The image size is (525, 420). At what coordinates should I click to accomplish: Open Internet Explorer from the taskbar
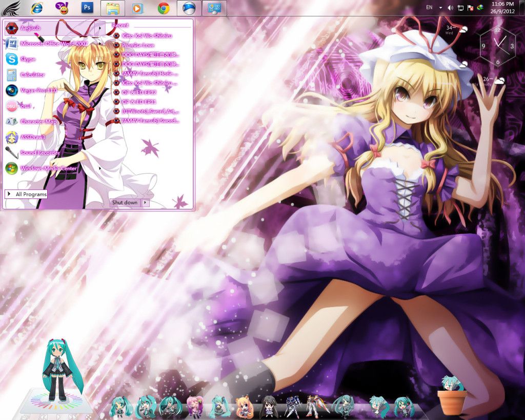37,8
